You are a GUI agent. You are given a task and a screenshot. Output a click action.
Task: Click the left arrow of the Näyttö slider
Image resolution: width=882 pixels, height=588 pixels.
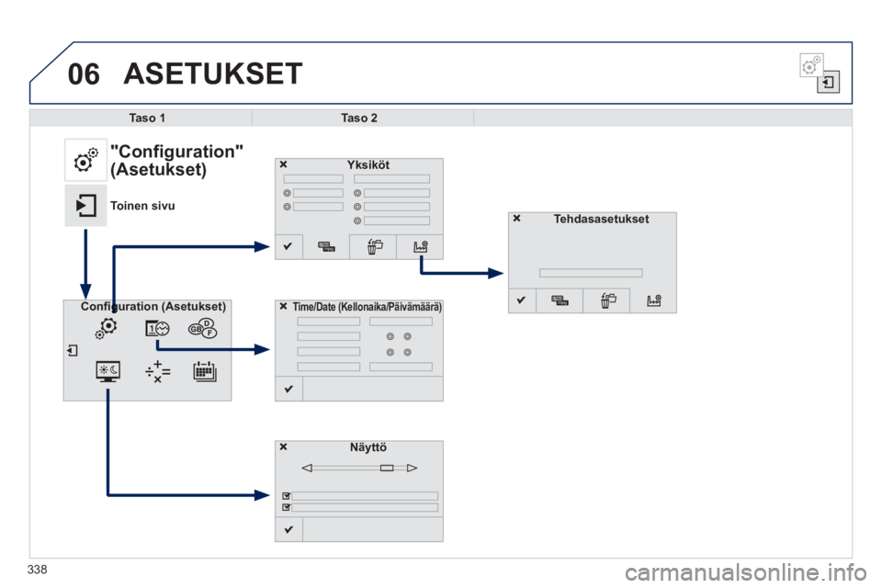coord(307,468)
